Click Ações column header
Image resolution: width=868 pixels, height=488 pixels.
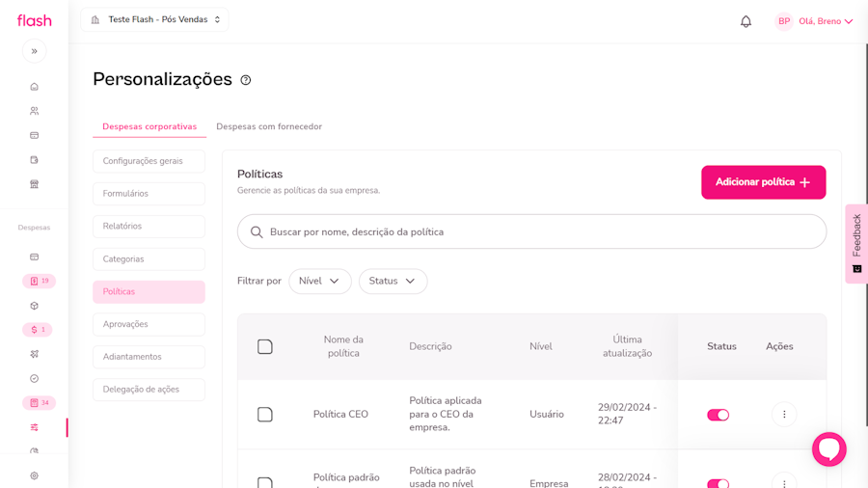tap(779, 346)
